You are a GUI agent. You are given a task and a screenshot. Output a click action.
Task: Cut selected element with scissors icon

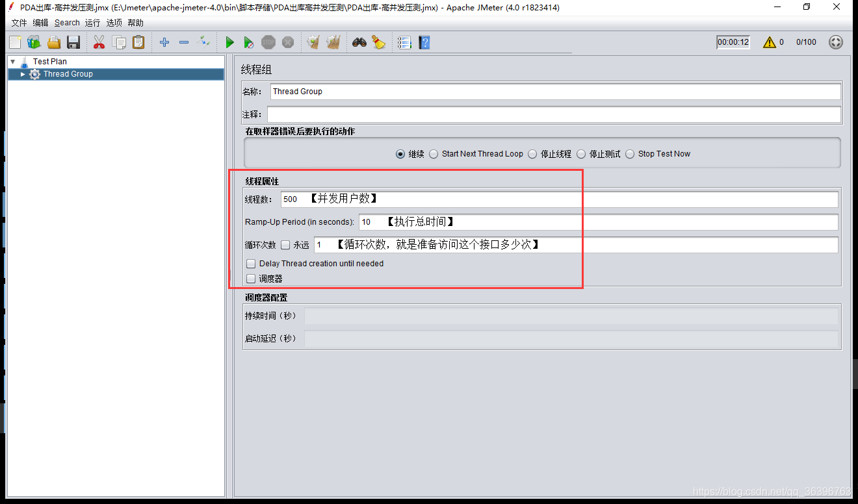(99, 43)
